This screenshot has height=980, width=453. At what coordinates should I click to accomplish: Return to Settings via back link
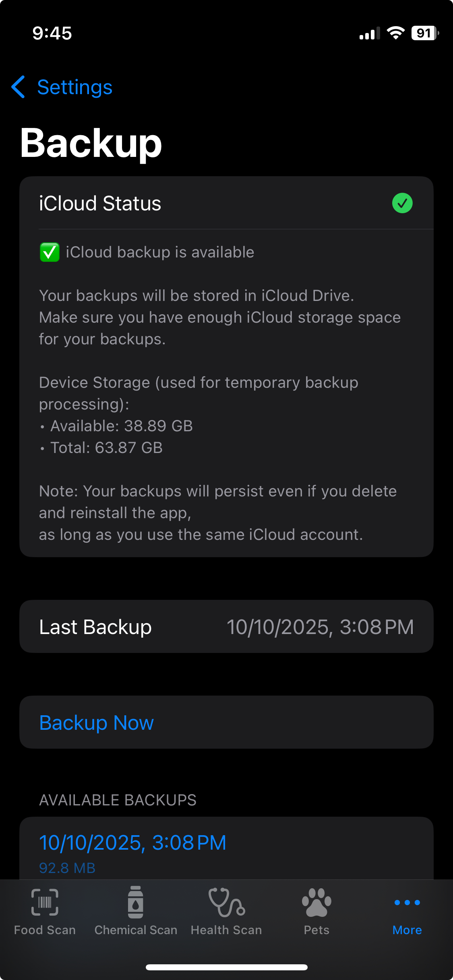tap(75, 87)
